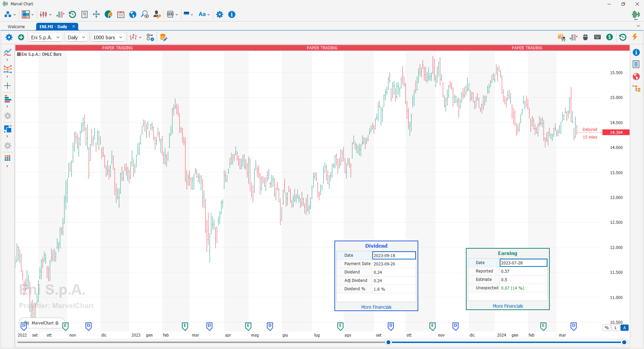Click the colored grid icon in left sidebar

coord(8,158)
